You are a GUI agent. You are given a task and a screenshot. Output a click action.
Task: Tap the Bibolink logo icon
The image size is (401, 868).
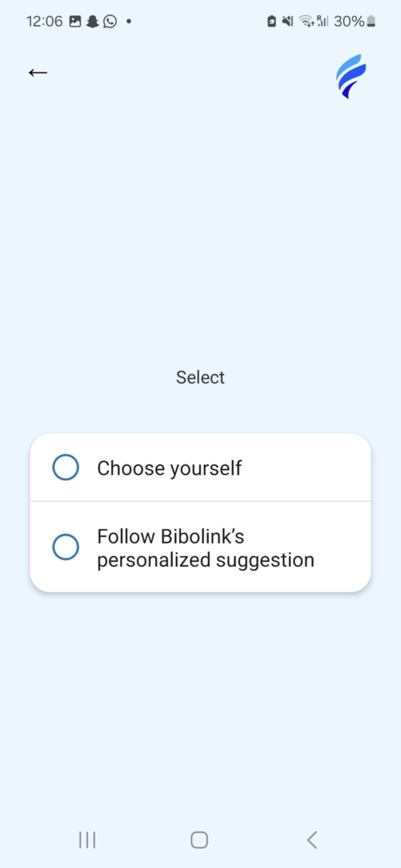pyautogui.click(x=351, y=76)
